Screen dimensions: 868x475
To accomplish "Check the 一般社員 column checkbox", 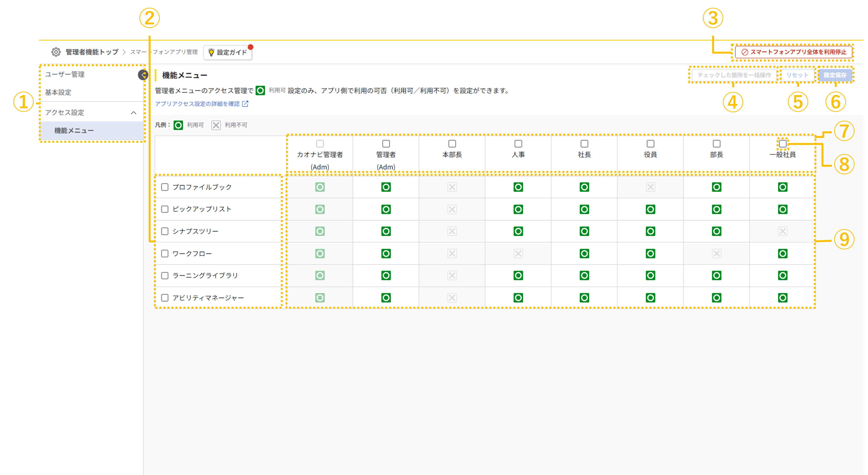I will (783, 144).
